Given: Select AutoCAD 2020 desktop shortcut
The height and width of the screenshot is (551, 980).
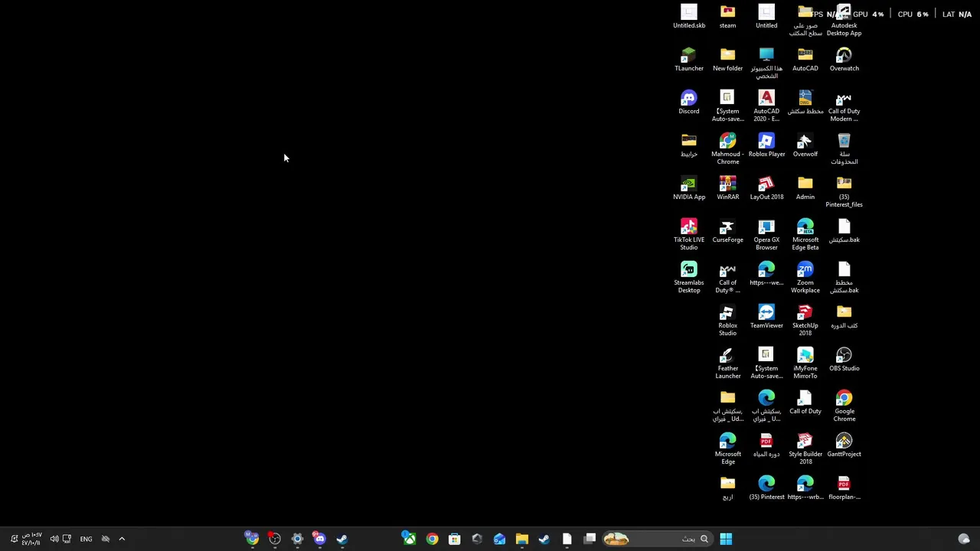Looking at the screenshot, I should point(766,106).
